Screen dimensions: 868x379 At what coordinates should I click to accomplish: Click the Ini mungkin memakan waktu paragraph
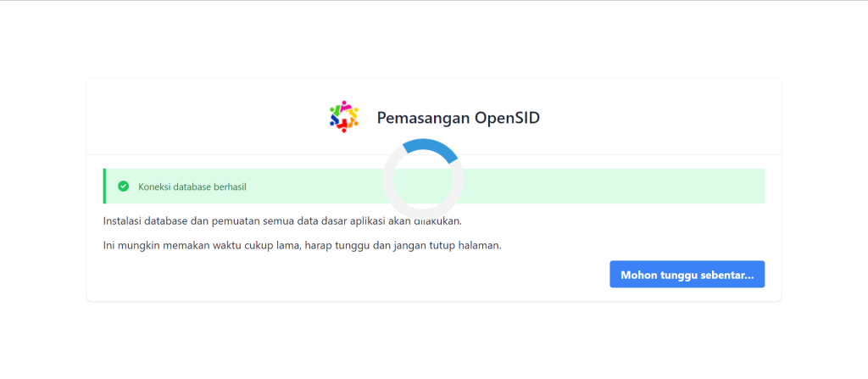[x=303, y=246]
